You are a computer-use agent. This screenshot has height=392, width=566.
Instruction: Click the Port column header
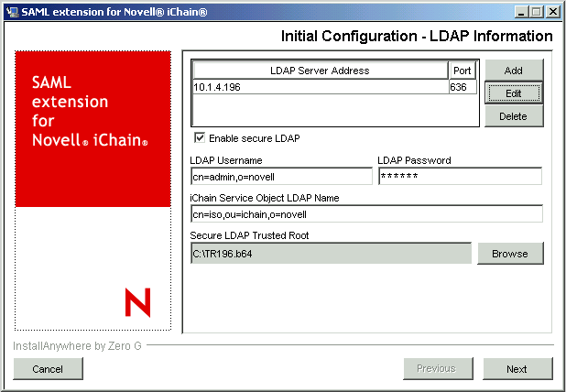pos(462,71)
